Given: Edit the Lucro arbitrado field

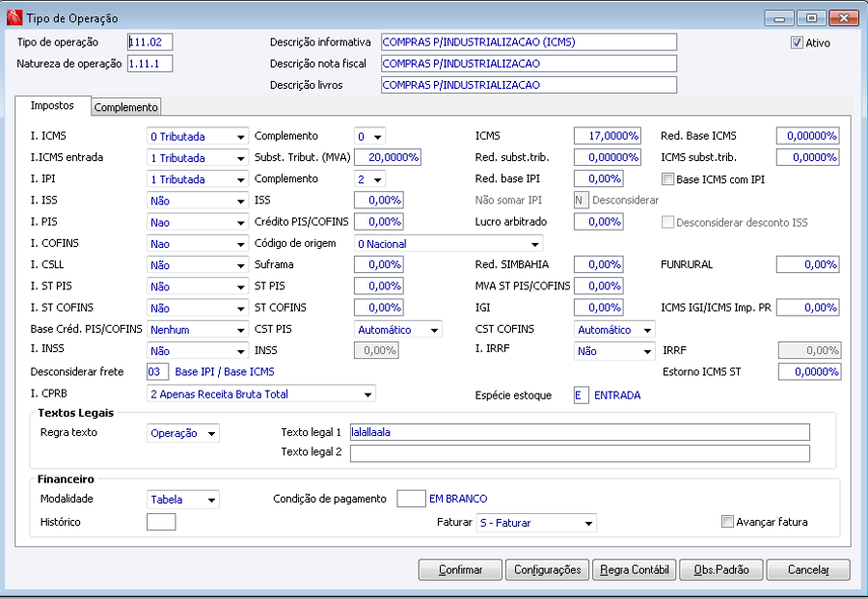Looking at the screenshot, I should (598, 222).
